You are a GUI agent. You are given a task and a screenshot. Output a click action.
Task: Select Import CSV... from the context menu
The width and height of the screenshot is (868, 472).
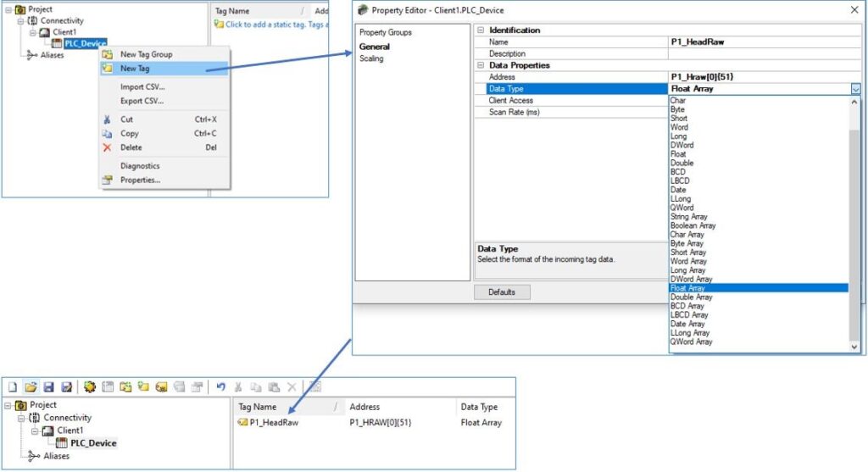(142, 86)
